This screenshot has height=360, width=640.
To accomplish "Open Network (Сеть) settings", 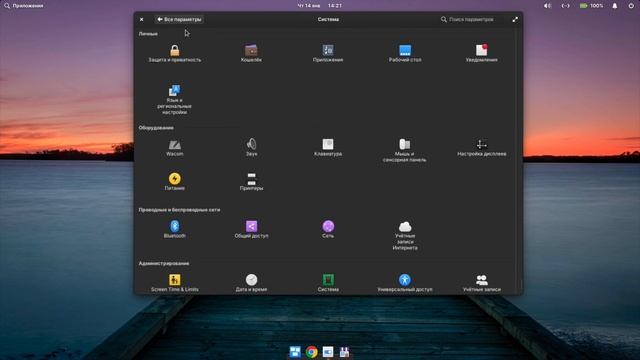I will 328,229.
